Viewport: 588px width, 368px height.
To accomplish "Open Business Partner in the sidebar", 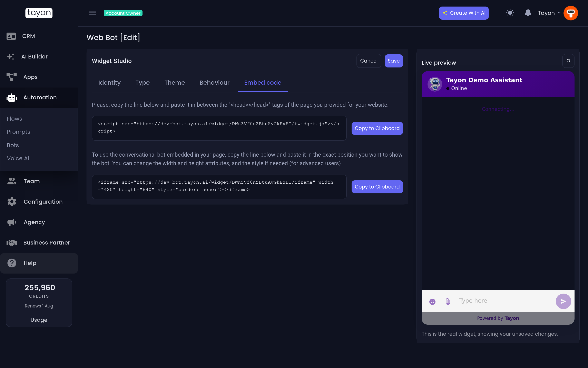I will [x=39, y=242].
